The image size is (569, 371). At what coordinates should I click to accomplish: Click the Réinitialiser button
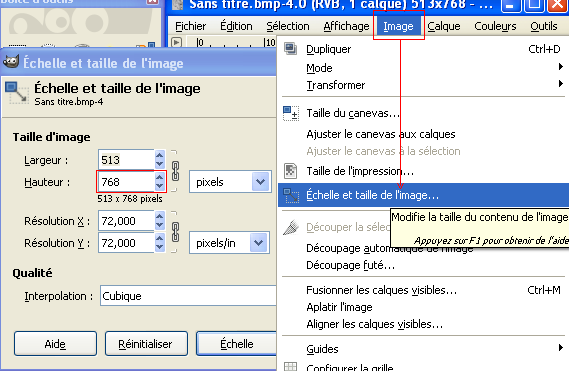[146, 343]
